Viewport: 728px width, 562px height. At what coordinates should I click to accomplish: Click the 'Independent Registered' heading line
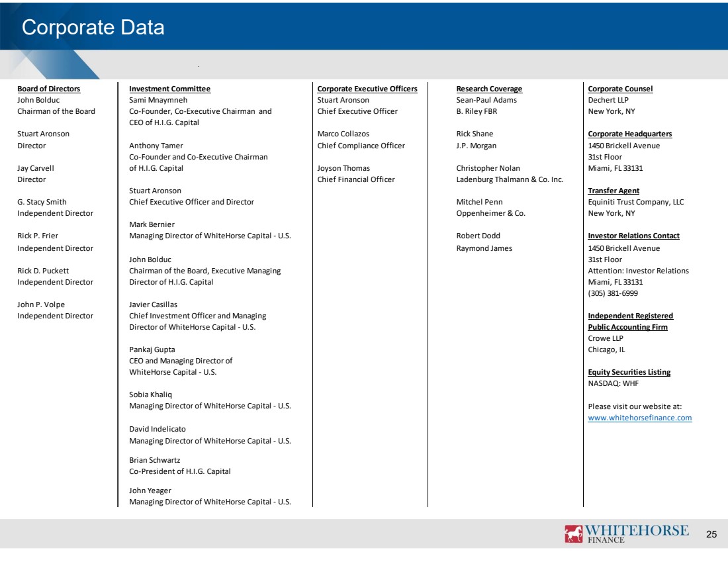[x=631, y=316]
